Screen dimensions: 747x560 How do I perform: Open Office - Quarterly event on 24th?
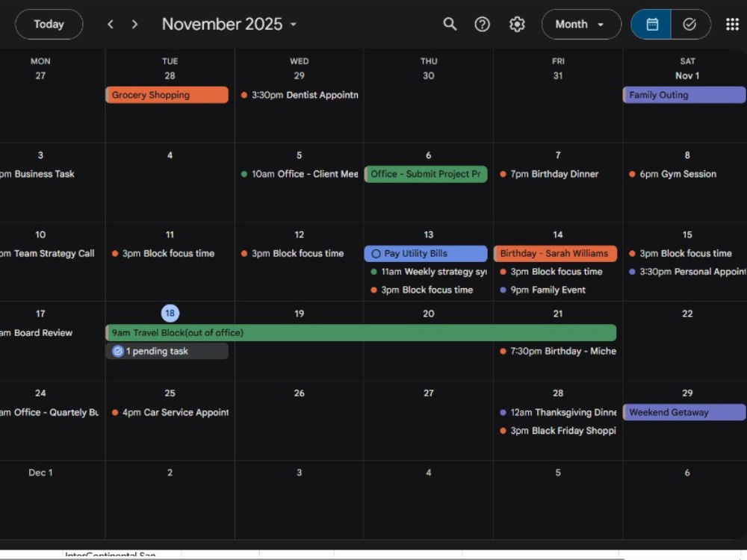pos(49,412)
